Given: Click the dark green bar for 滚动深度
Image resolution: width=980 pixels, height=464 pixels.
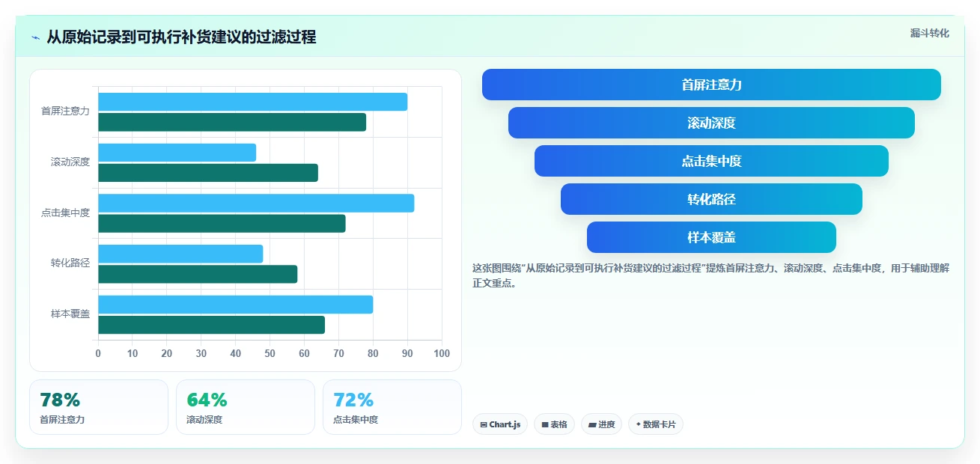Looking at the screenshot, I should (208, 173).
